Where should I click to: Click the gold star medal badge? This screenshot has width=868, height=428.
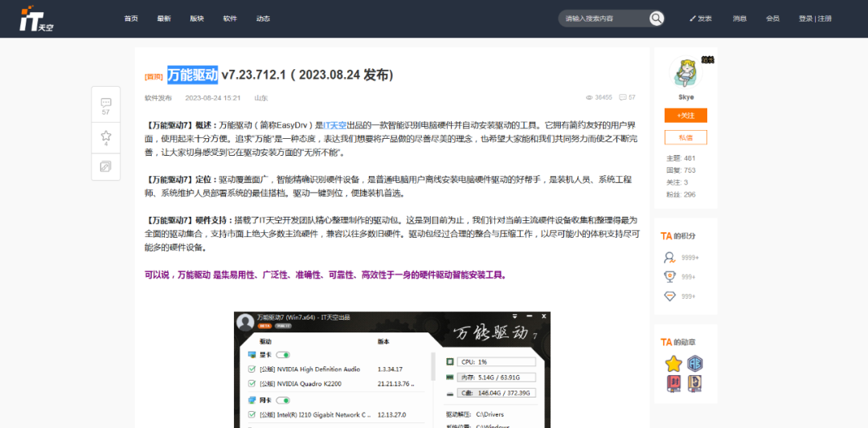click(674, 364)
